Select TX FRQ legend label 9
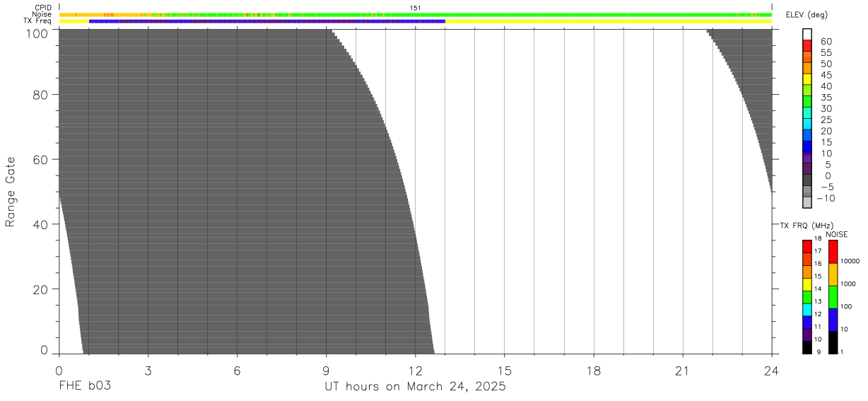The width and height of the screenshot is (868, 401). coord(818,351)
